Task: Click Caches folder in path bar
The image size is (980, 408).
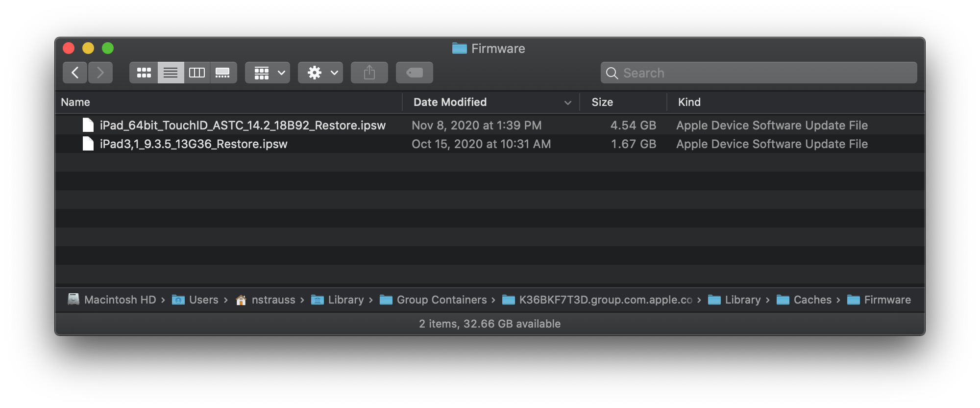Action: pyautogui.click(x=812, y=300)
